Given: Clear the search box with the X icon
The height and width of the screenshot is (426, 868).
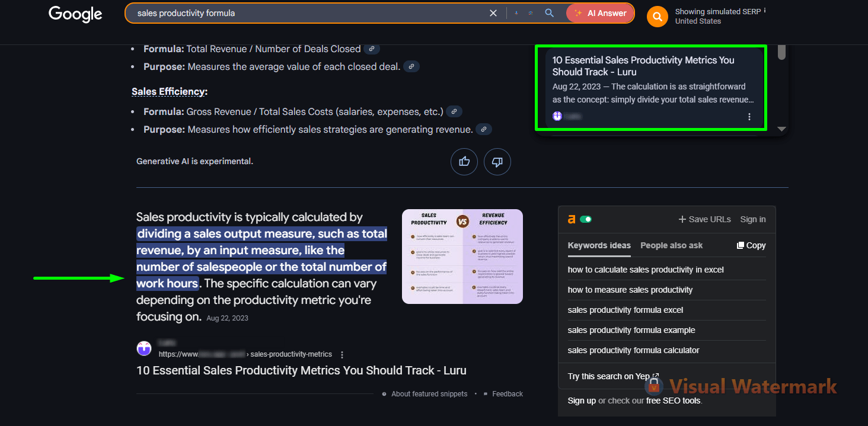Looking at the screenshot, I should 493,13.
